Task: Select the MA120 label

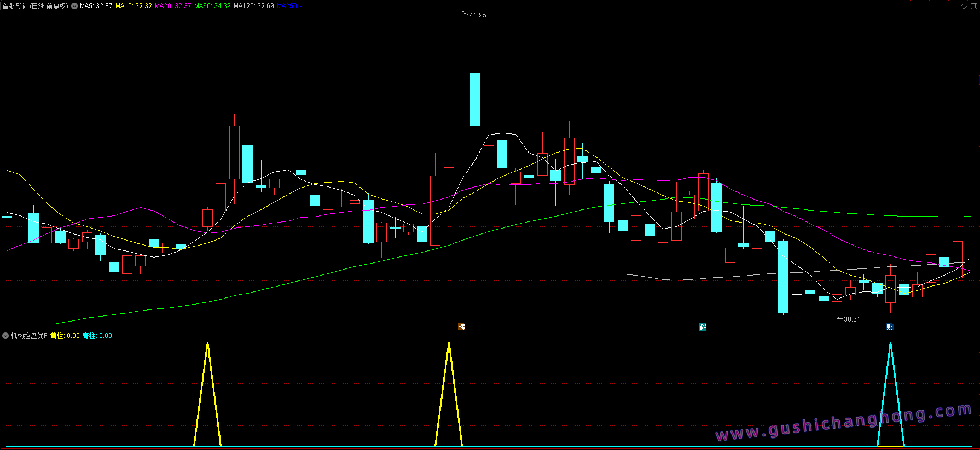Action: pos(253,6)
